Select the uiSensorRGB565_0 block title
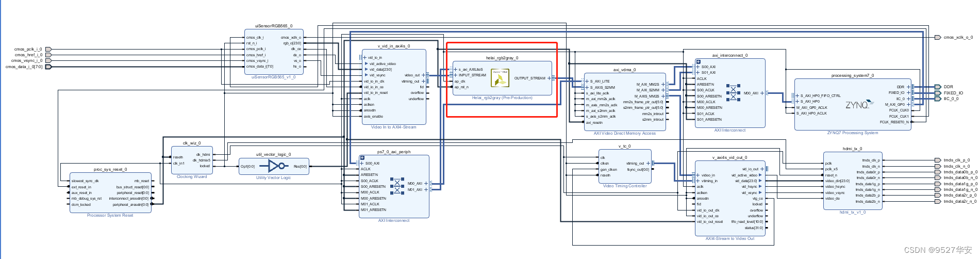Viewport: 980px width, 259px height. tap(274, 26)
